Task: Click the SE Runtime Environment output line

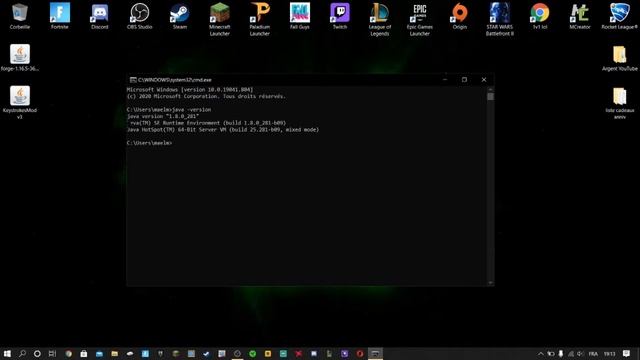Action: [207, 123]
